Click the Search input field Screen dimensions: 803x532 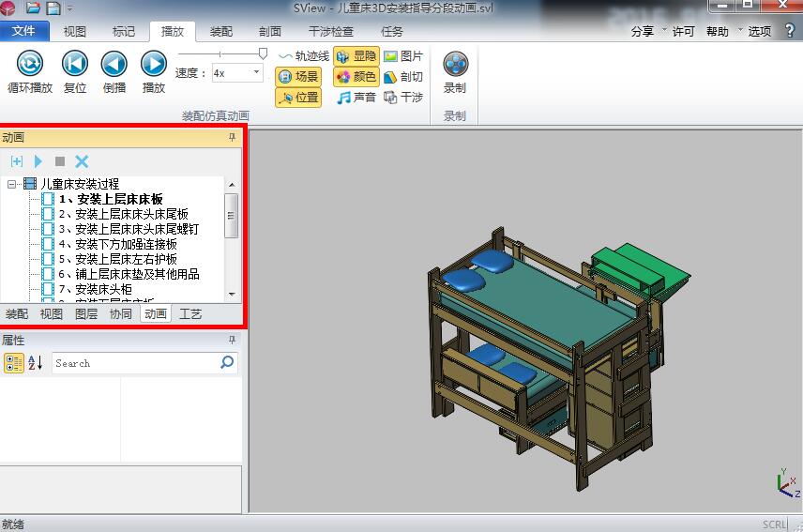(136, 363)
